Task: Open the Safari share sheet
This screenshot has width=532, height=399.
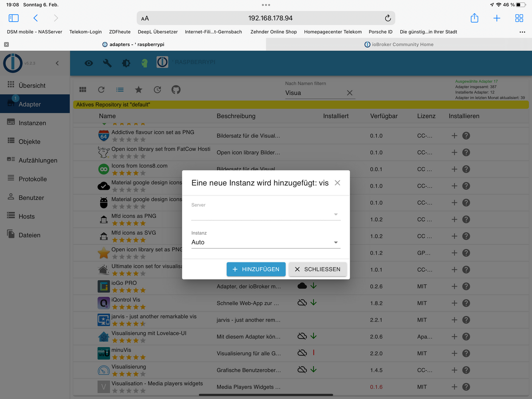Action: 474,18
